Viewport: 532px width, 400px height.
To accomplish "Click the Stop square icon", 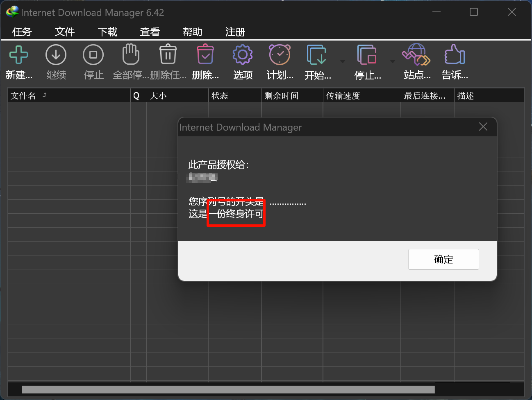I will [93, 55].
